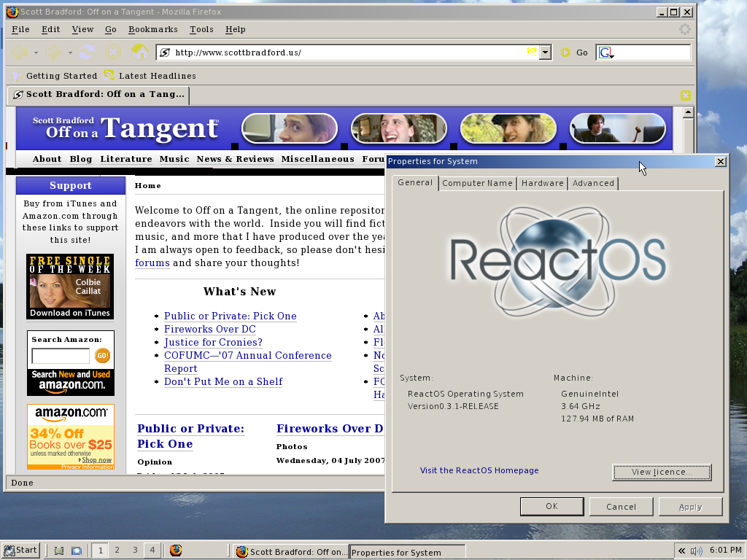Image resolution: width=747 pixels, height=560 pixels.
Task: Click the volume speaker icon in system tray
Action: [x=697, y=551]
